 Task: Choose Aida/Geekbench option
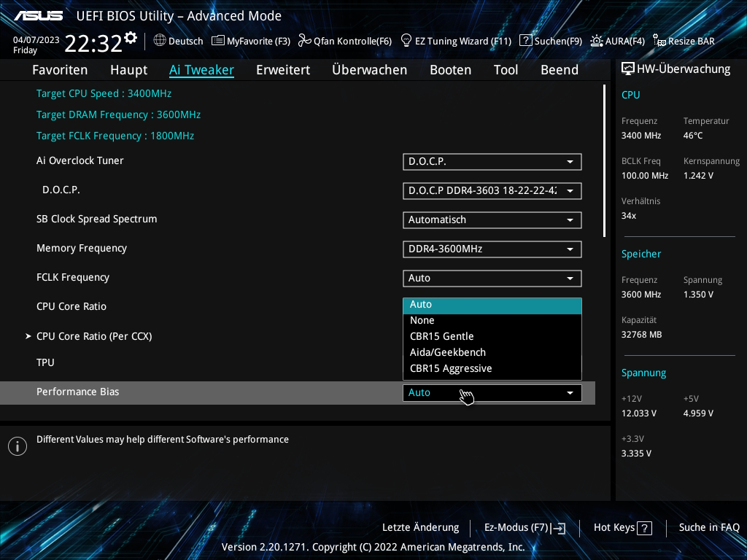point(492,352)
